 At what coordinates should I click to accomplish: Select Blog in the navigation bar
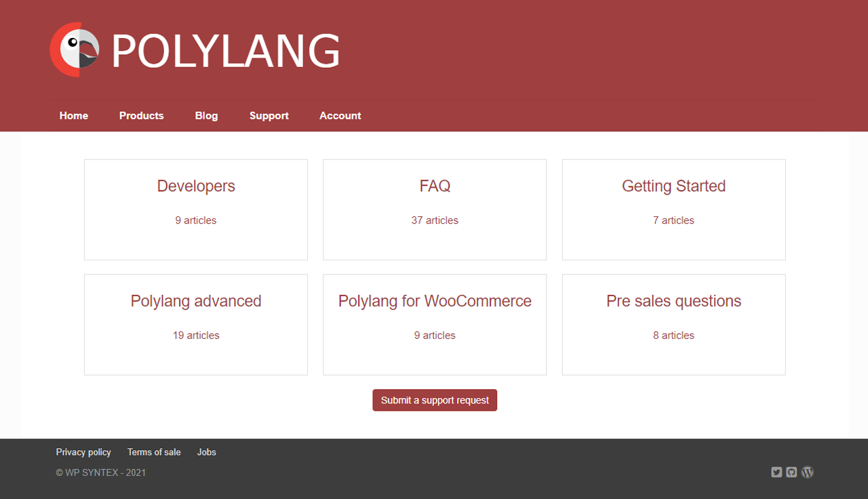click(x=206, y=116)
